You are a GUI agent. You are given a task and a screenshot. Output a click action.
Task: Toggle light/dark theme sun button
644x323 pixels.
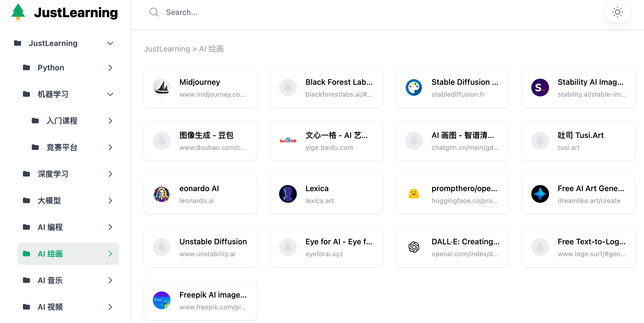point(617,12)
